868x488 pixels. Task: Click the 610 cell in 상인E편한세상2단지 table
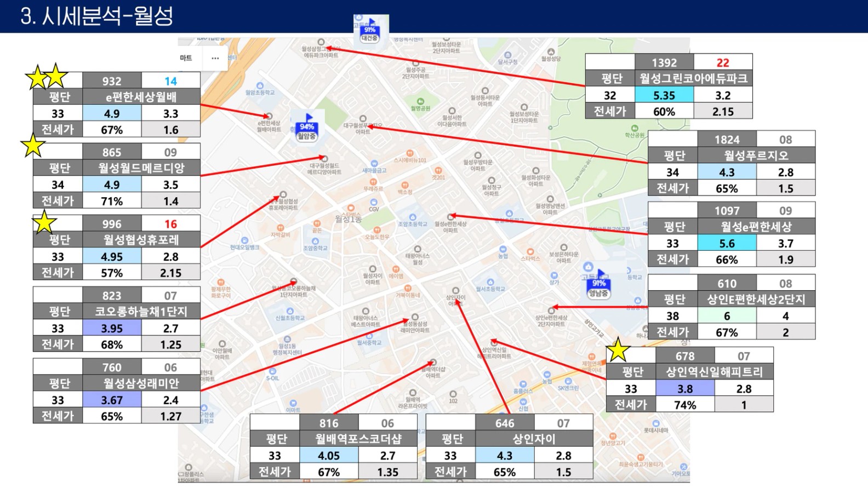coord(727,284)
